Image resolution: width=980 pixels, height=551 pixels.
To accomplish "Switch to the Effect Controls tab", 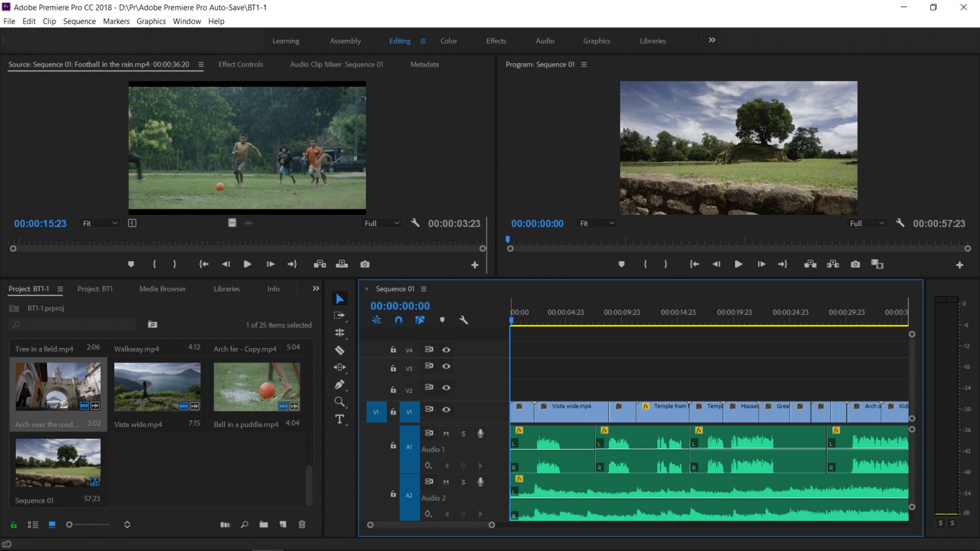I will click(x=240, y=65).
